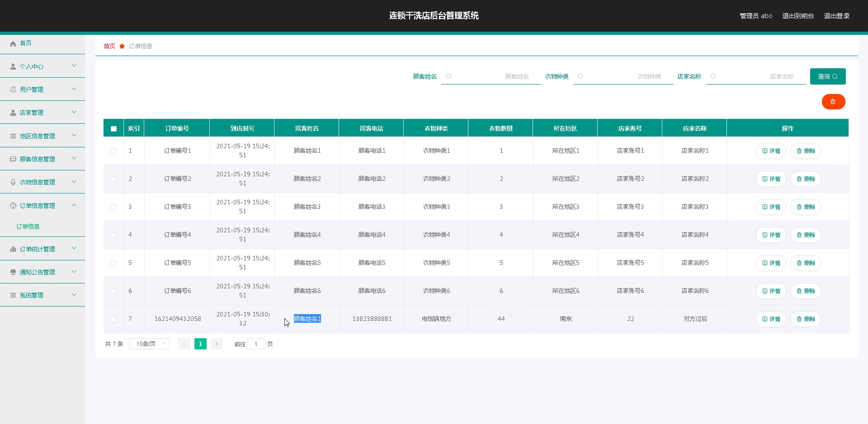868x424 pixels.
Task: Click search icon in 衣物种类 filter field
Action: pos(581,76)
